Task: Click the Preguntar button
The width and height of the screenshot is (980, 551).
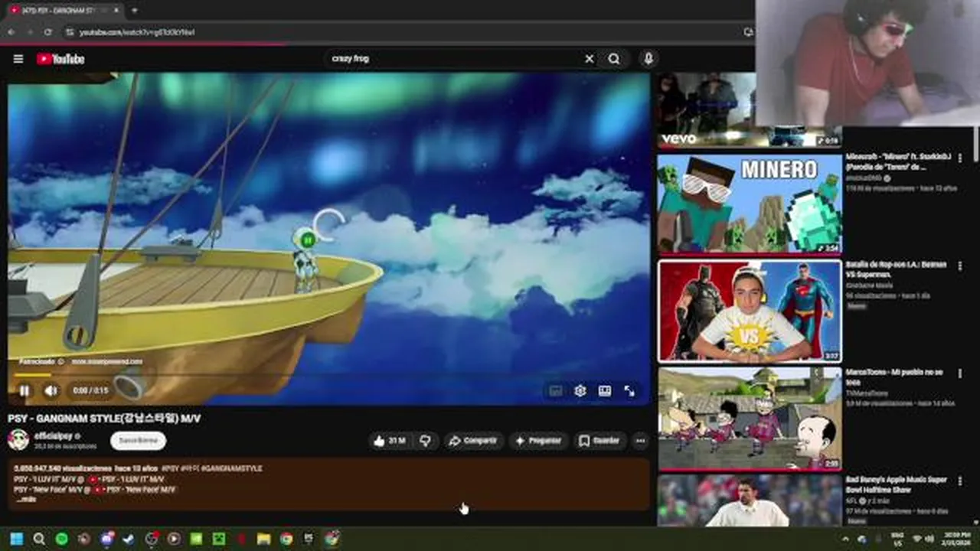Action: coord(539,441)
